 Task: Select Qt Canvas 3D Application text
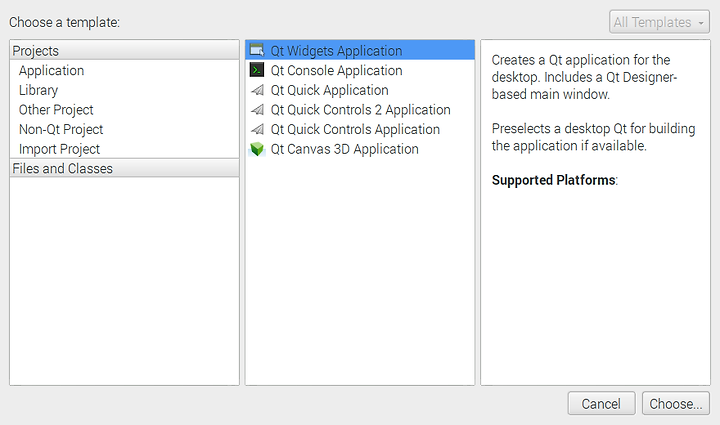344,149
